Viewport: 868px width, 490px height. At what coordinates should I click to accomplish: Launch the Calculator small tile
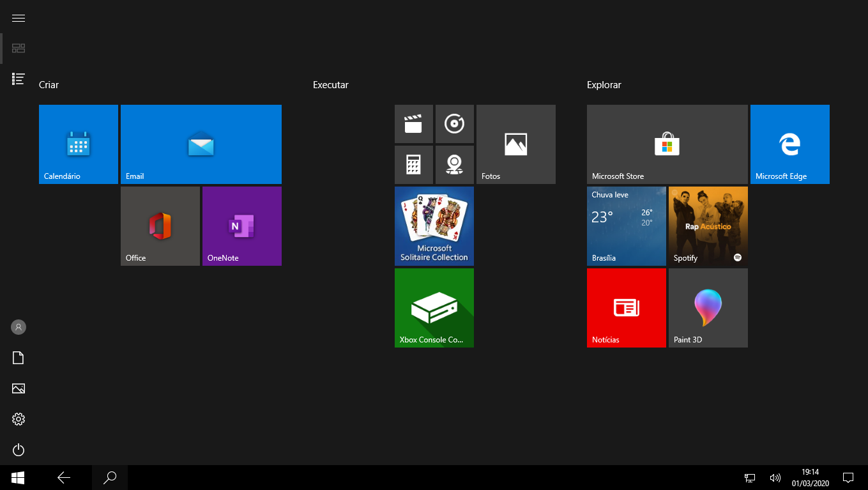click(414, 165)
